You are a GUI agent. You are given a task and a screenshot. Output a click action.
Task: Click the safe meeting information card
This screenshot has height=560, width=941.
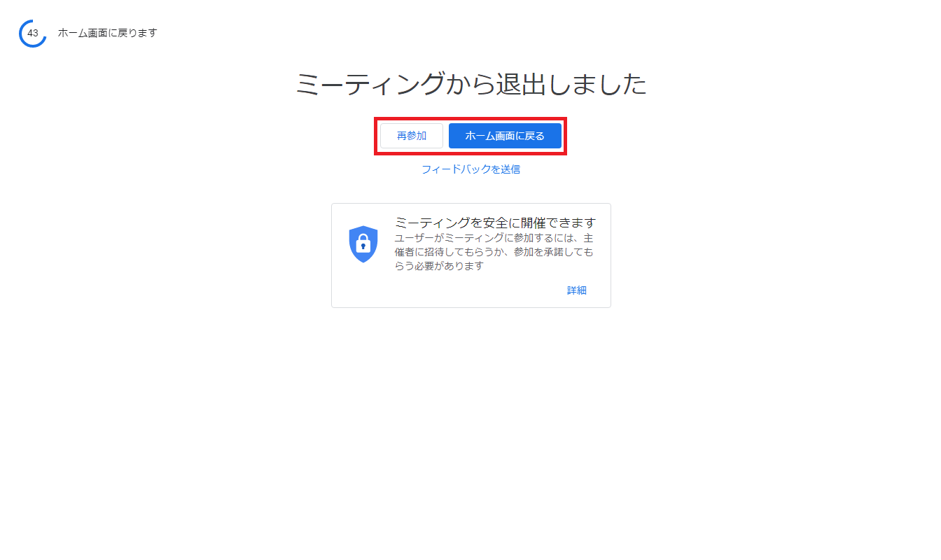(470, 255)
